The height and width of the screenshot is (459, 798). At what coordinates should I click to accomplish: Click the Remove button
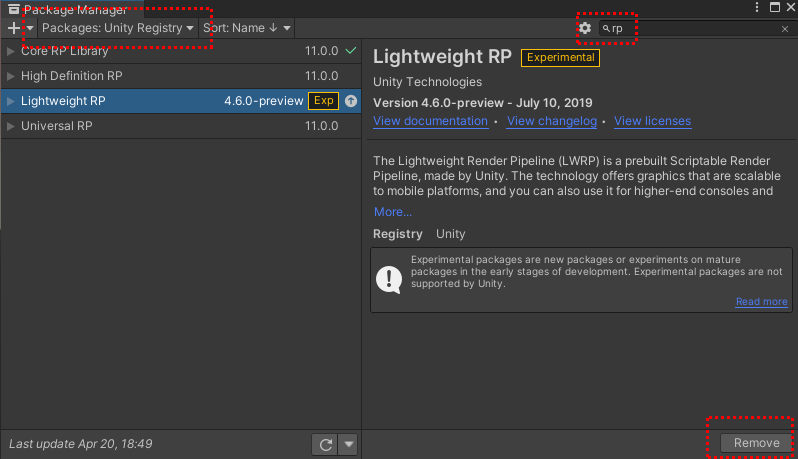(756, 443)
